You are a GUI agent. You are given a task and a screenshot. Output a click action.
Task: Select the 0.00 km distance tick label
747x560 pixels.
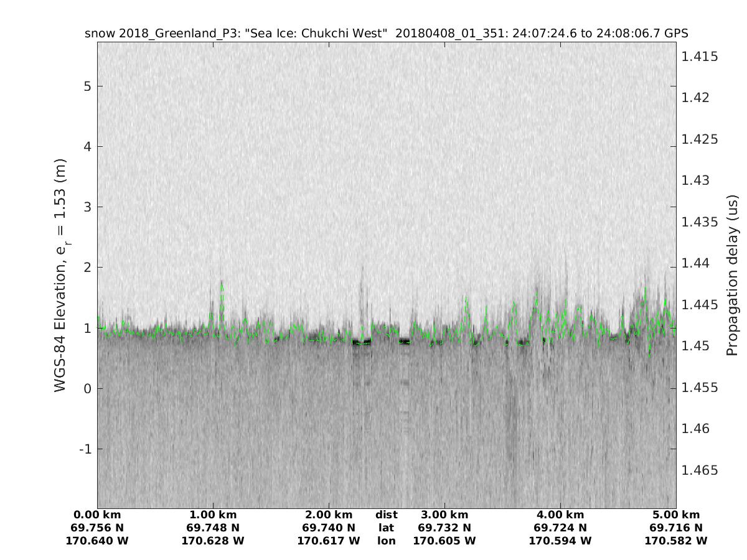tap(97, 515)
